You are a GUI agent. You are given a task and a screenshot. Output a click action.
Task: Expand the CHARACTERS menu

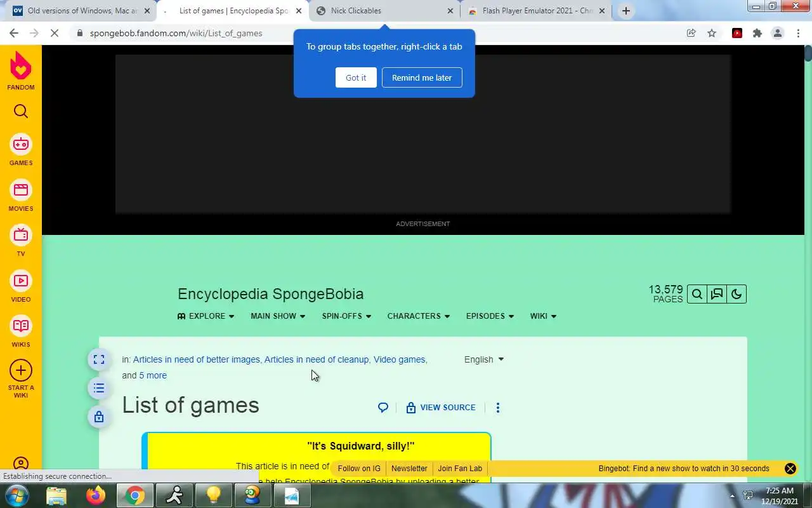419,316
